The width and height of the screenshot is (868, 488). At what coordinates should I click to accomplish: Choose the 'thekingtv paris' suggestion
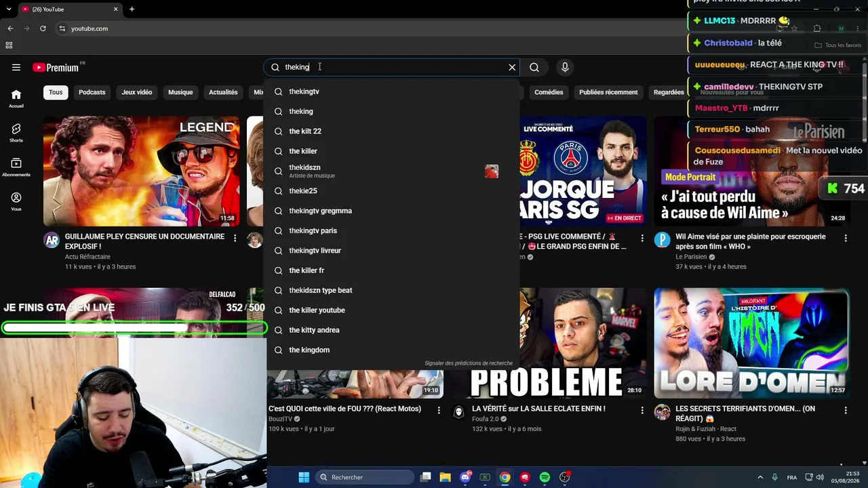[392, 230]
